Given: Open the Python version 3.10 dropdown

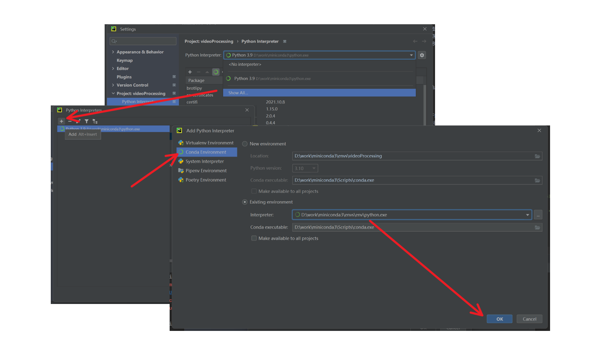Looking at the screenshot, I should tap(305, 168).
